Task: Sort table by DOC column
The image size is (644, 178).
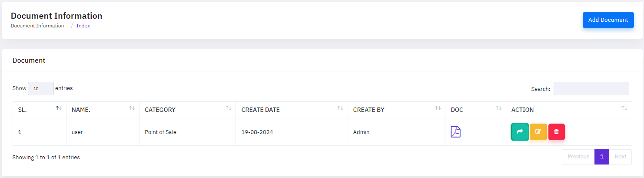Action: tap(498, 108)
